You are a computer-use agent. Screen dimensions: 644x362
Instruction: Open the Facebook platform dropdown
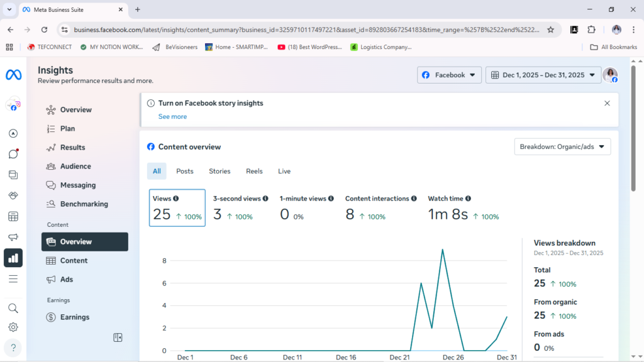pos(449,75)
